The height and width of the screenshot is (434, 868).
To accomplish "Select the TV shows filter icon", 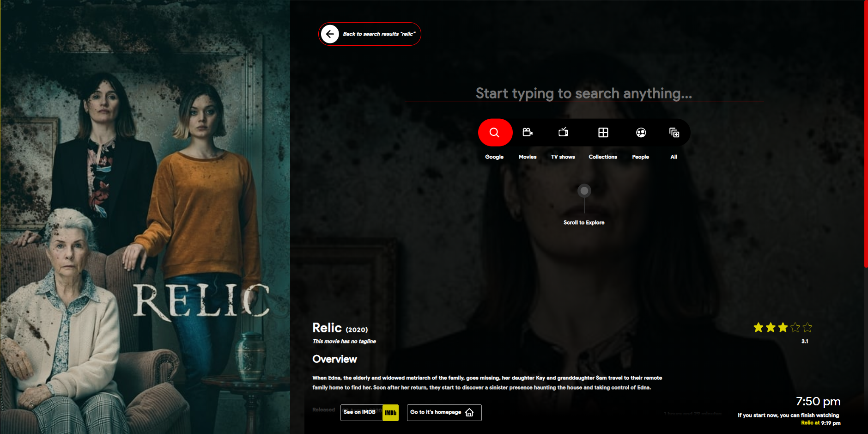I will pos(564,132).
